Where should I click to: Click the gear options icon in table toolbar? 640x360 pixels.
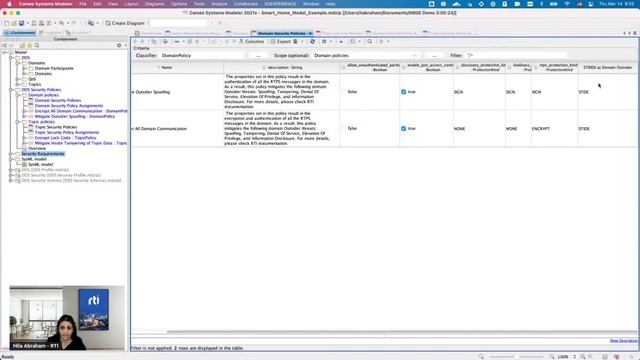pos(324,42)
